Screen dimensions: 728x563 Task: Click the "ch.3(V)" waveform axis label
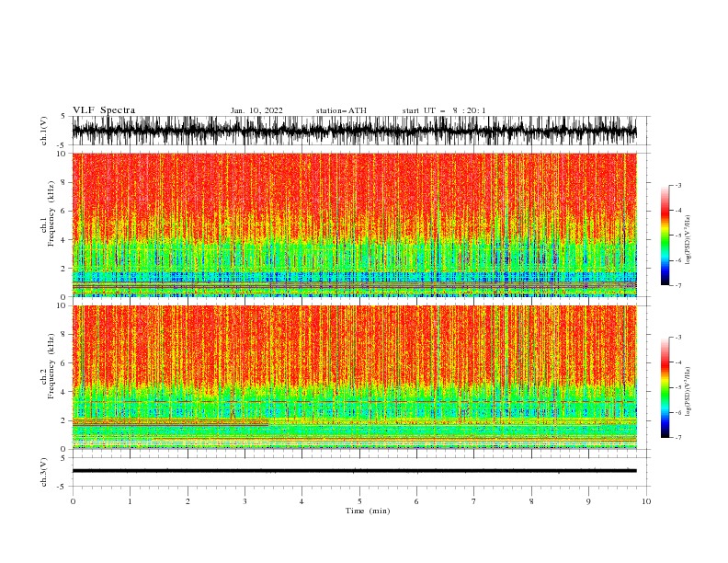click(44, 472)
